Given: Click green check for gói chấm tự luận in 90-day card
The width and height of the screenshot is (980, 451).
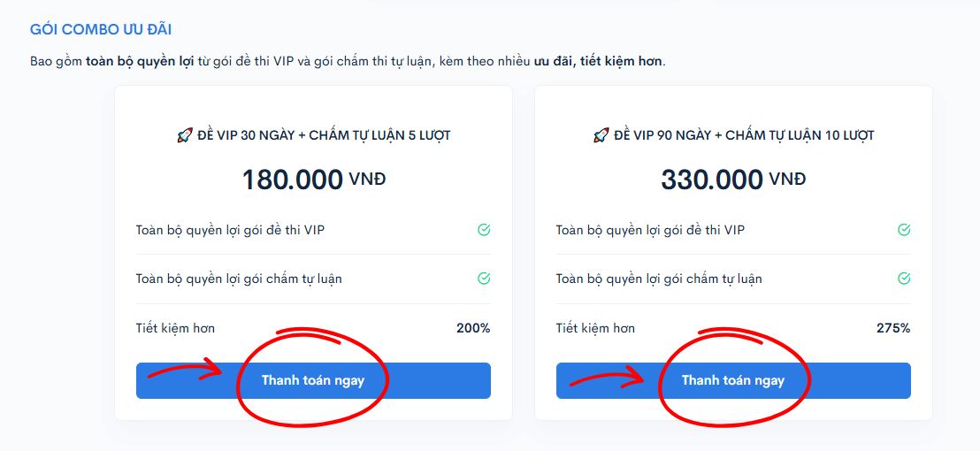Looking at the screenshot, I should (904, 279).
